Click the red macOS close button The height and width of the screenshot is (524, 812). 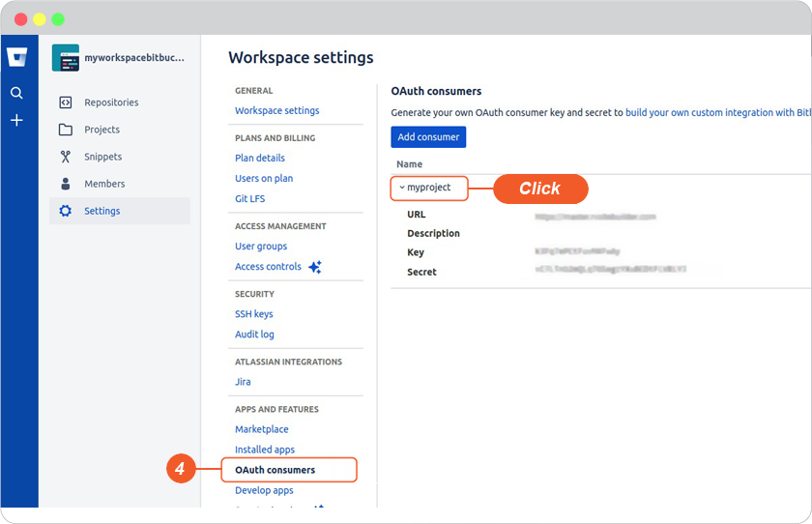coord(20,19)
